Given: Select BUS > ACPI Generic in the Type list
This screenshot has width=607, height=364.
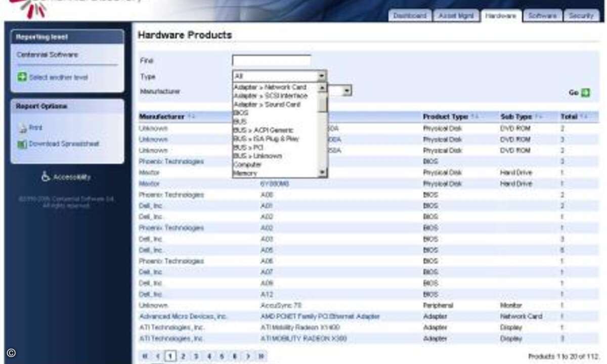Looking at the screenshot, I should click(x=275, y=130).
